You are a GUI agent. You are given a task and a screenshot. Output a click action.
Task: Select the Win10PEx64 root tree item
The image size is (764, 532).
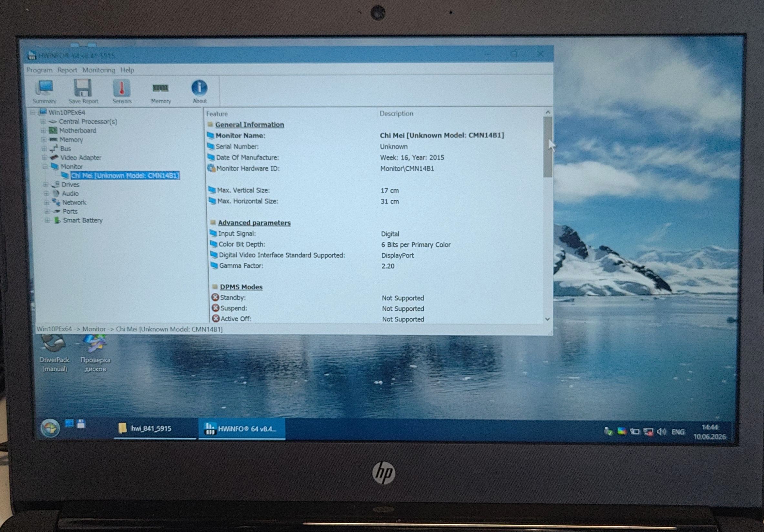pos(67,112)
